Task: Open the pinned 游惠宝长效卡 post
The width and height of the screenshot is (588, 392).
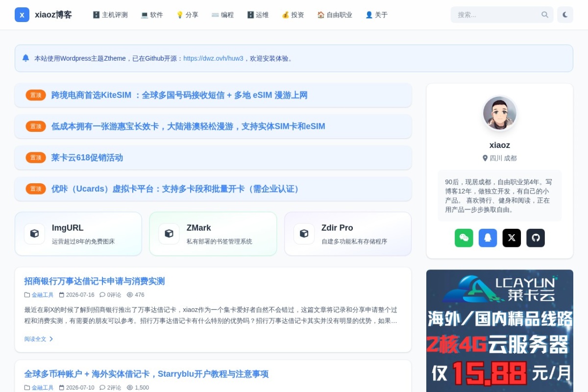Action: click(188, 126)
